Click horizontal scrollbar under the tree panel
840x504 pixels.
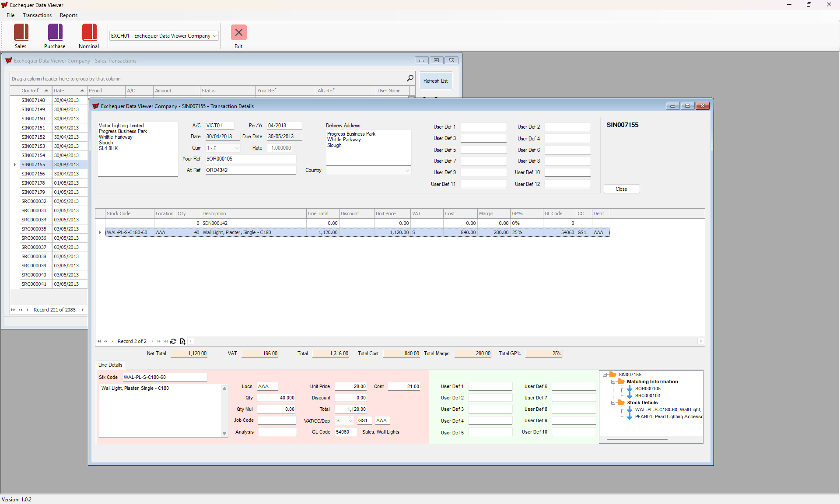637,439
